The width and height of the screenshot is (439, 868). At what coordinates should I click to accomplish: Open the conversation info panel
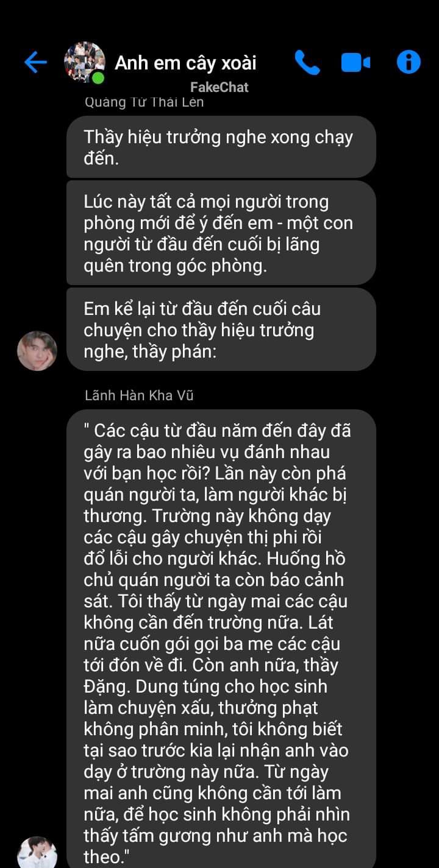pyautogui.click(x=409, y=62)
